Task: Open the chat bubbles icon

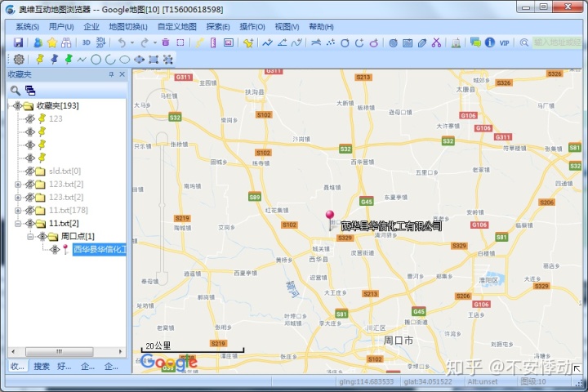Action: [x=475, y=42]
